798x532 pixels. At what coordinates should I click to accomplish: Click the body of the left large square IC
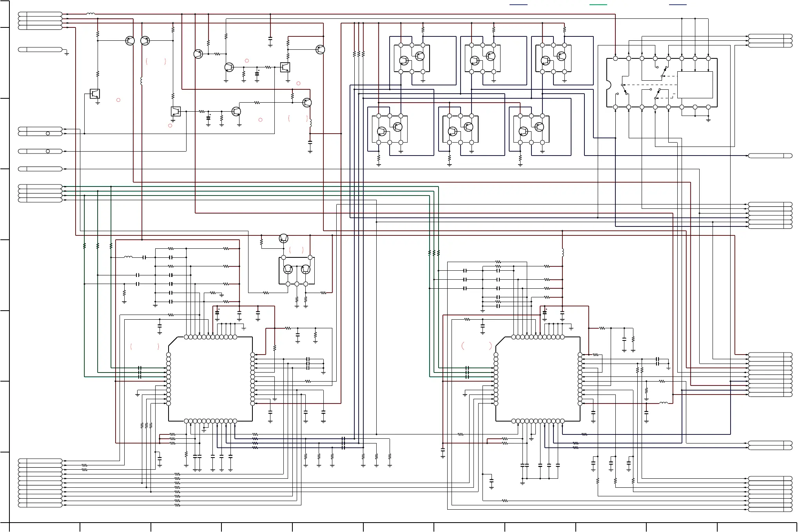[x=210, y=379]
